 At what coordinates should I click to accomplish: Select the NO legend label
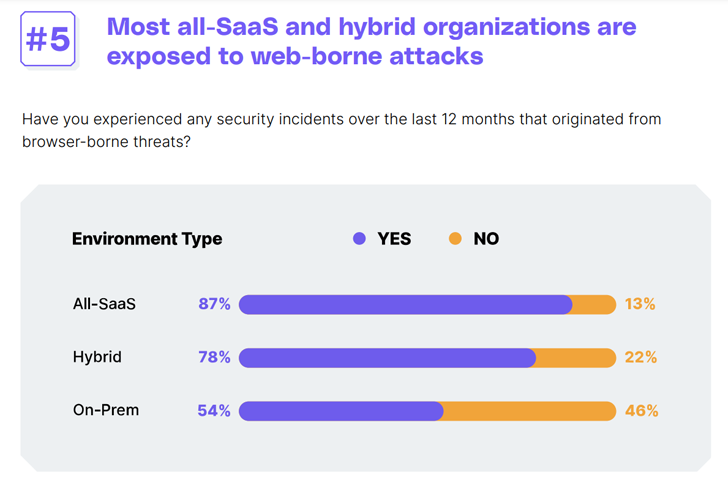pyautogui.click(x=486, y=239)
